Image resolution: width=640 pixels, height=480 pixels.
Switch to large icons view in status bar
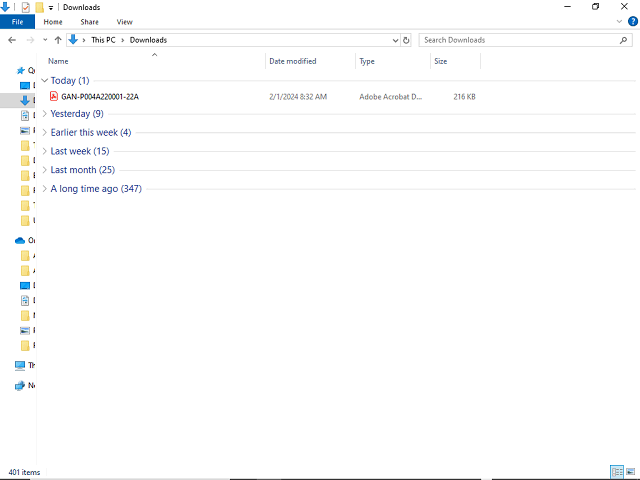tap(630, 471)
